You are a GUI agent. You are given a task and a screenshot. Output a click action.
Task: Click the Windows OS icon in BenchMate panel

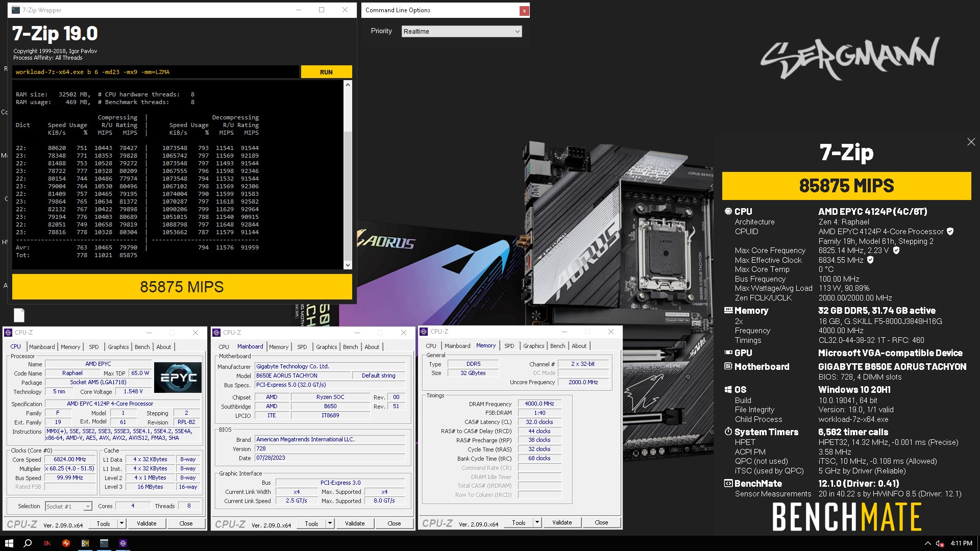pos(728,389)
